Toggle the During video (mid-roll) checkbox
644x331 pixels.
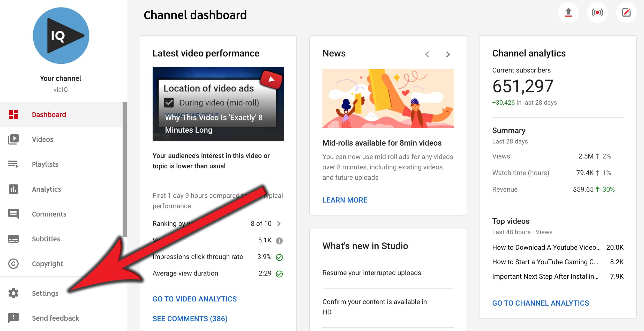[x=169, y=103]
